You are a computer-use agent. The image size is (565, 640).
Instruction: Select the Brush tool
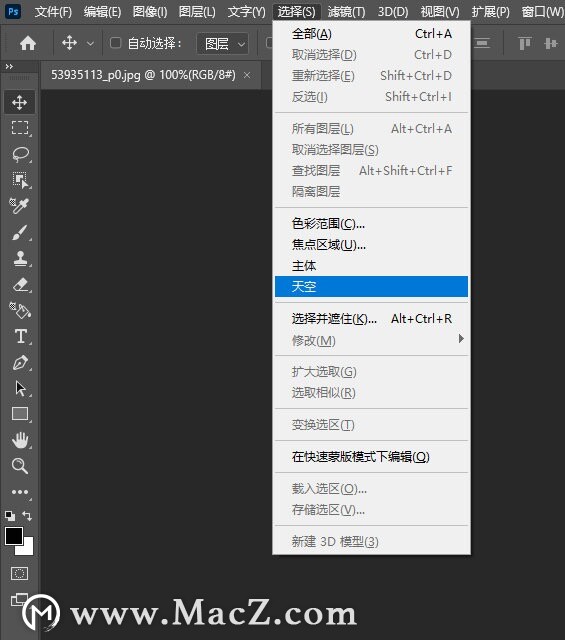(x=20, y=232)
